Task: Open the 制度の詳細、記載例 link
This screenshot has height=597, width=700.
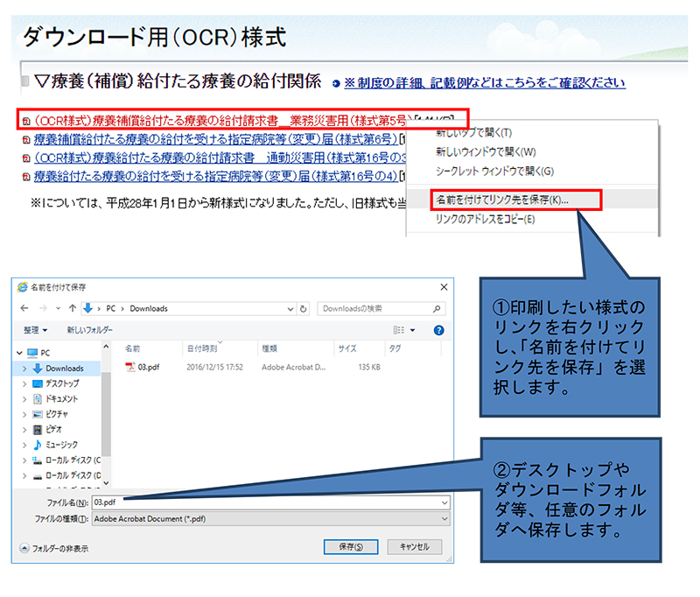Action: coord(484,83)
